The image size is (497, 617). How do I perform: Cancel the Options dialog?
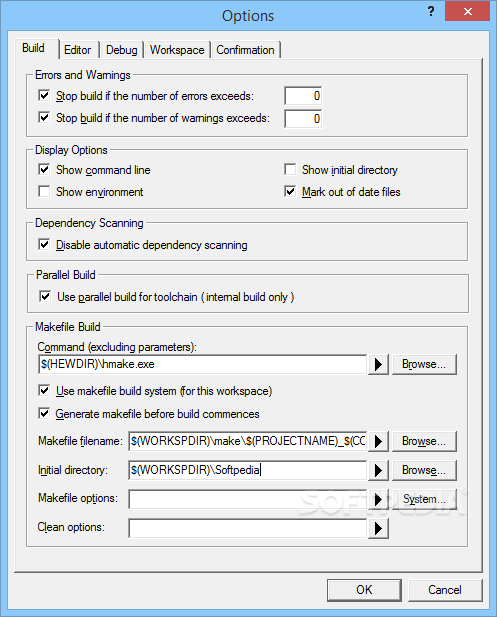point(445,590)
